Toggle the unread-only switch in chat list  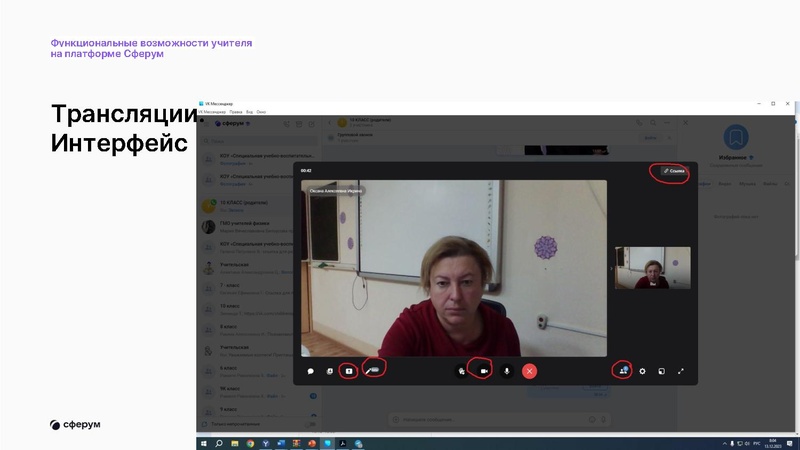312,425
